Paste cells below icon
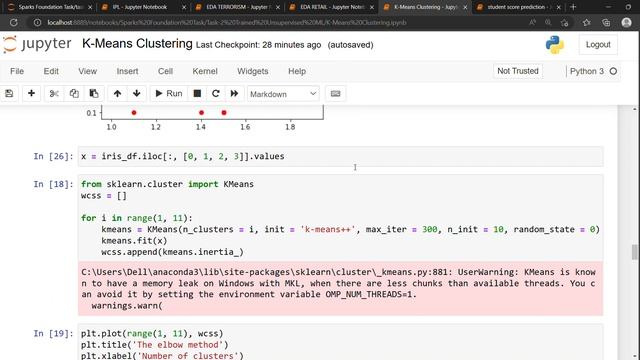Image resolution: width=640 pixels, height=360 pixels. click(x=94, y=93)
